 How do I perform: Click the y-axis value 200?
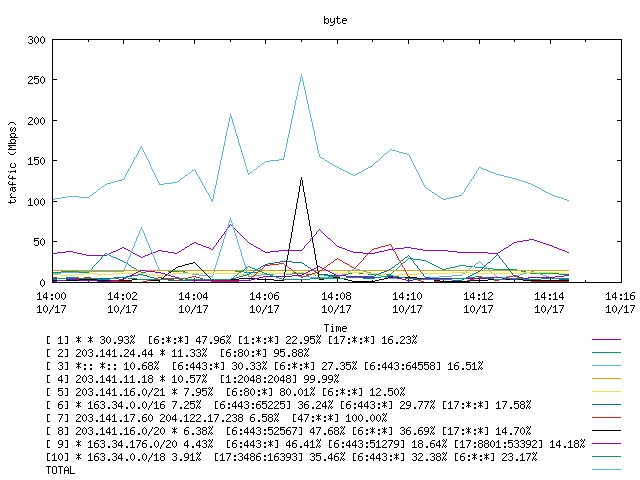(x=36, y=121)
